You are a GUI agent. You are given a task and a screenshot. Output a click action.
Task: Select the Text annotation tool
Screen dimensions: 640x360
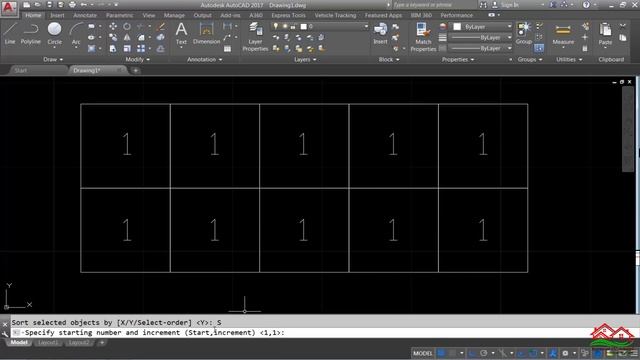coord(181,33)
